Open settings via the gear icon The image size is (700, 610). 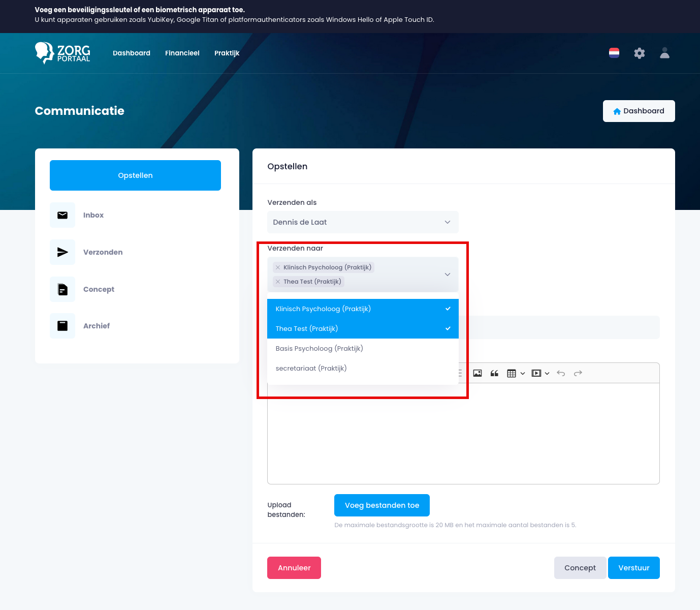640,53
